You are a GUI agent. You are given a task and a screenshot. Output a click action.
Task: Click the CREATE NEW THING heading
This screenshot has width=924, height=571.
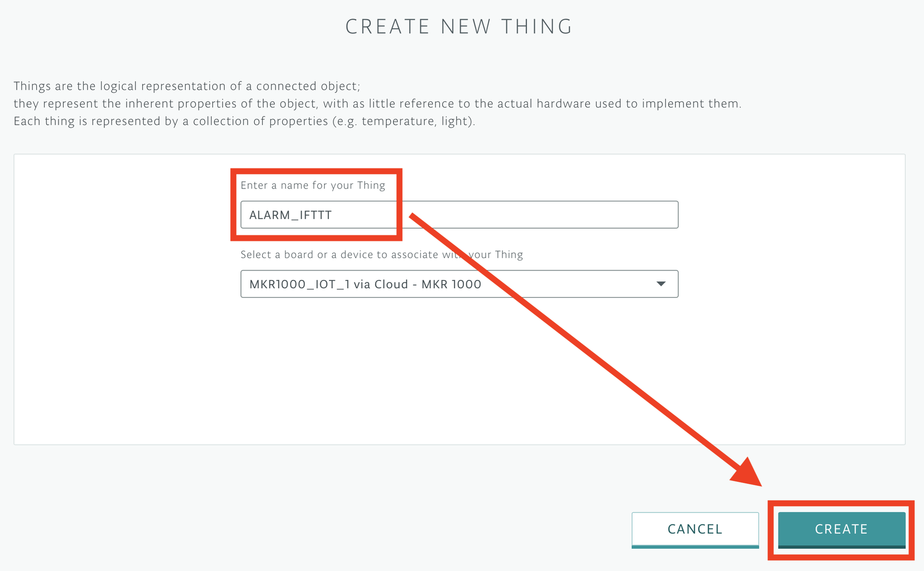click(x=459, y=27)
